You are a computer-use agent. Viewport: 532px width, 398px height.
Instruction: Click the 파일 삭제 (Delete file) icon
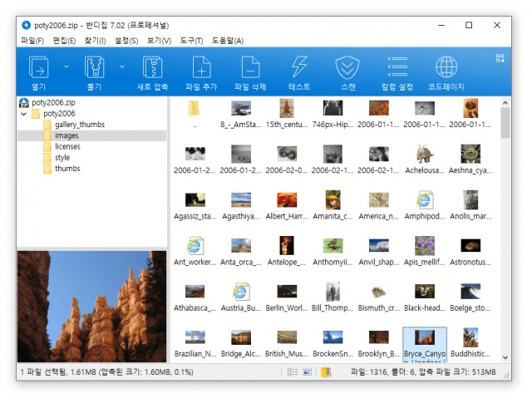tap(249, 67)
